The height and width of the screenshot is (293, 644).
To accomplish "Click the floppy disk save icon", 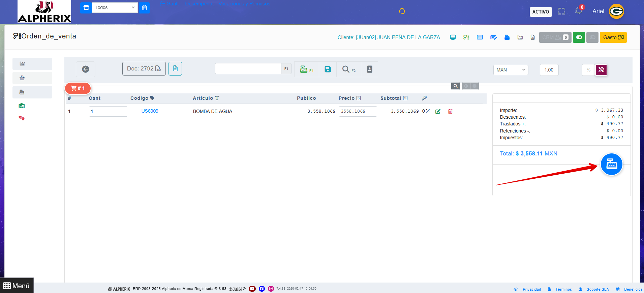I will (328, 69).
